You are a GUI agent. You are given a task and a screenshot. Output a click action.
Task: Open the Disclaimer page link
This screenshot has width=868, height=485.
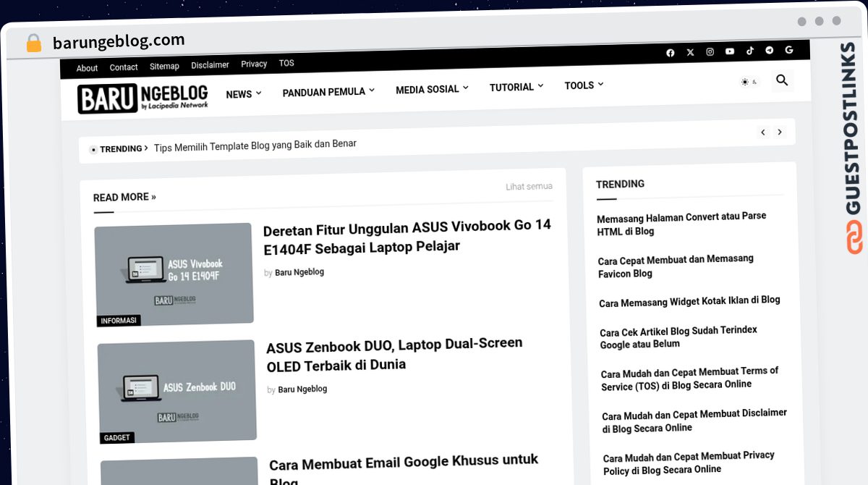(210, 65)
